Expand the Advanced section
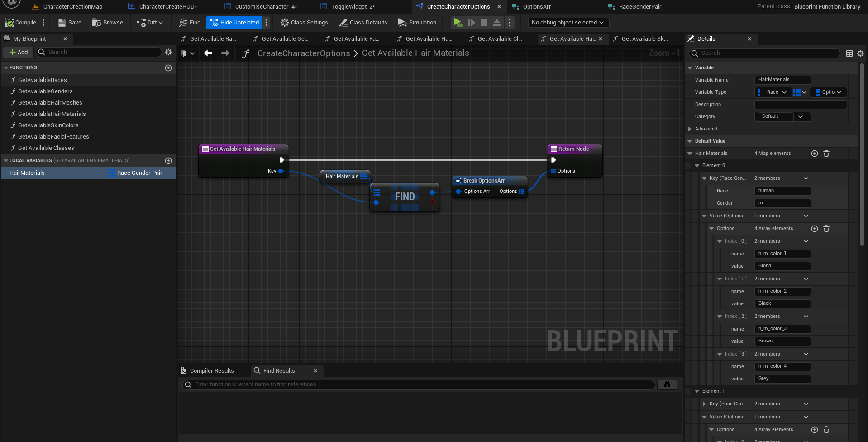This screenshot has height=442, width=868. 690,129
